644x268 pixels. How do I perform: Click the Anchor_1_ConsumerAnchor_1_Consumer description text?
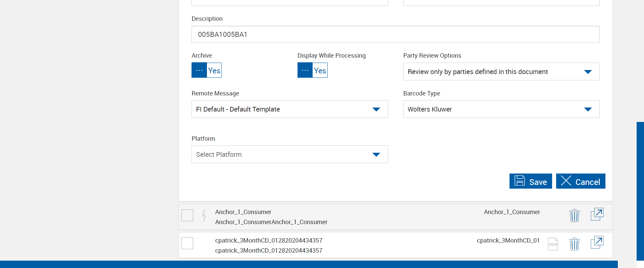[271, 222]
